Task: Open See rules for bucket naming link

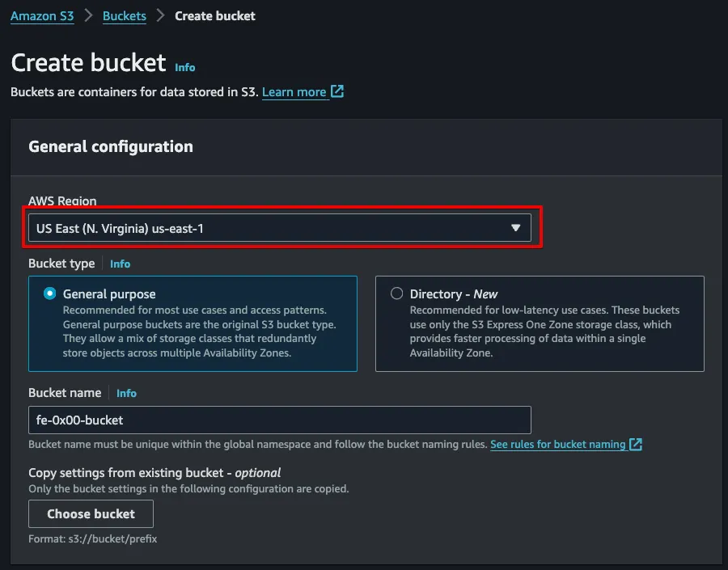Action: [x=557, y=445]
